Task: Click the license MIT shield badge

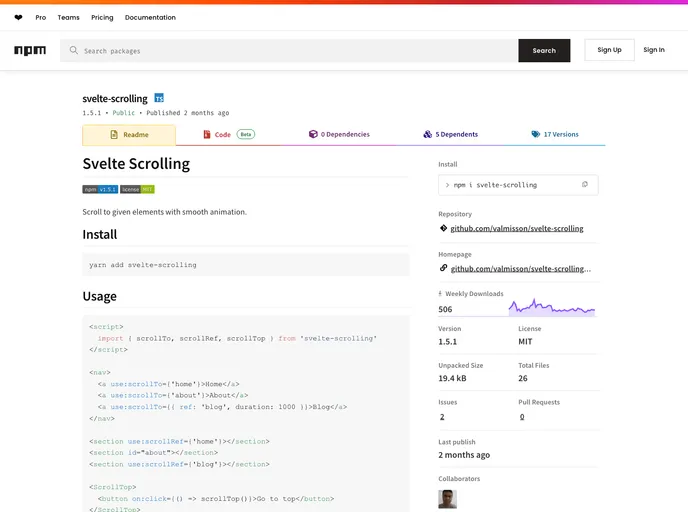Action: pos(137,189)
